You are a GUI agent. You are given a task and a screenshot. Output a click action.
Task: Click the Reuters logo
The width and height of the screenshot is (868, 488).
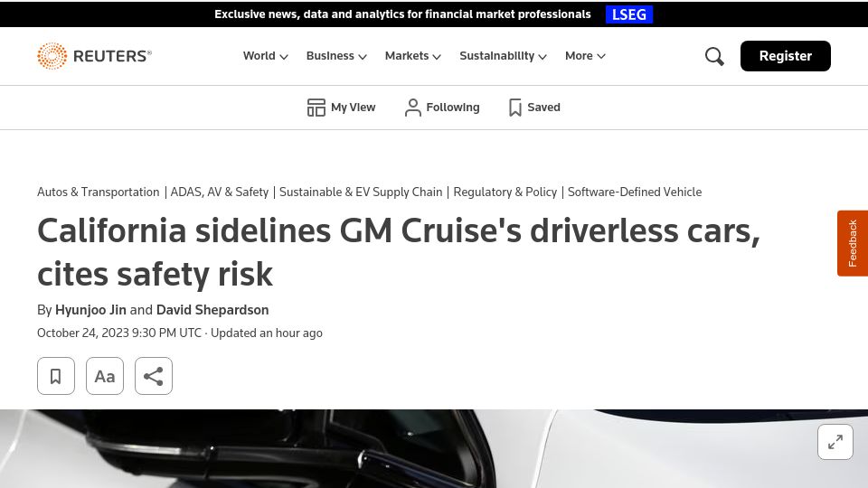pos(94,56)
